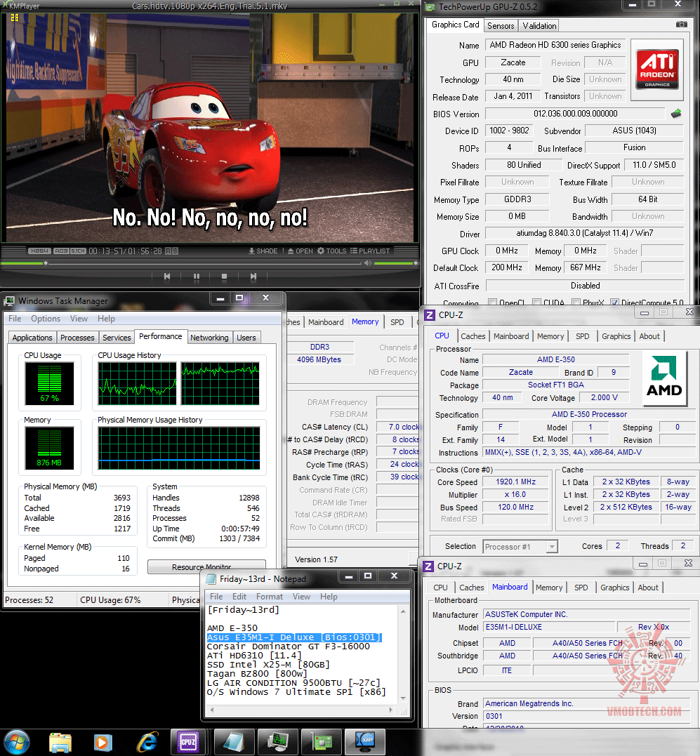Open About tab in top CPU-Z window
700x756 pixels.
click(x=649, y=336)
